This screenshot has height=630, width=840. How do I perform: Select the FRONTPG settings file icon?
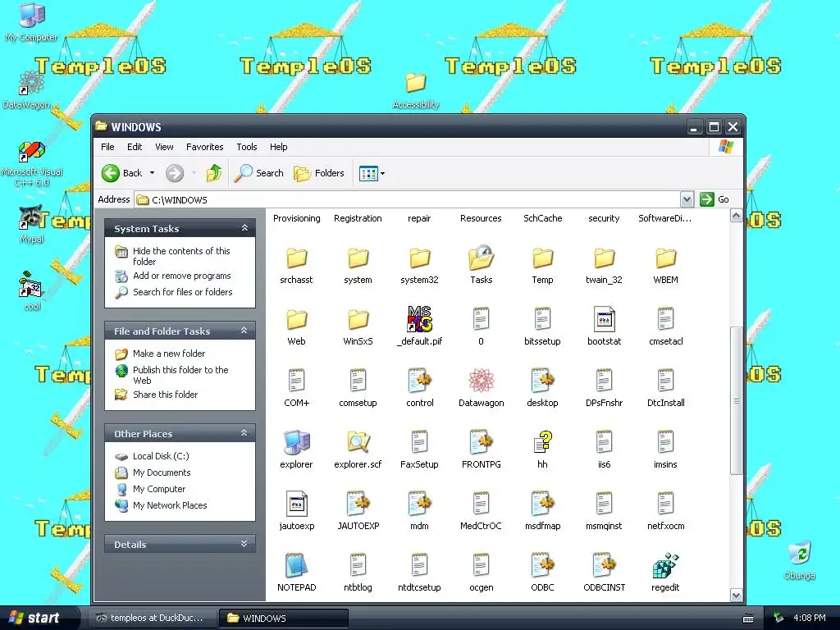click(x=481, y=442)
